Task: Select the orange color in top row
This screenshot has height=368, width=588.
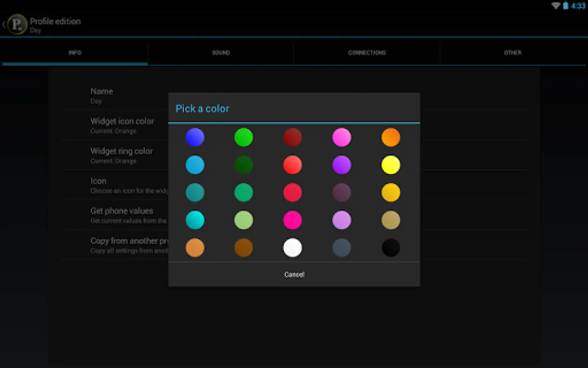Action: point(391,137)
